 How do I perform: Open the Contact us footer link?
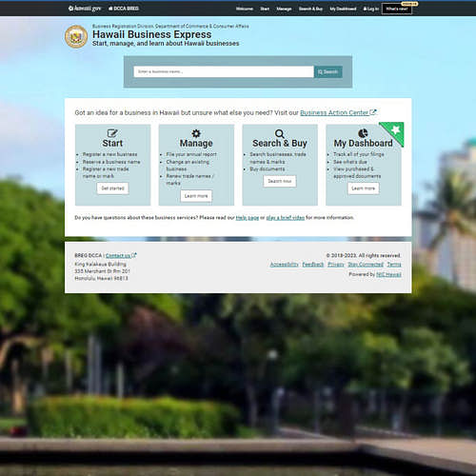point(118,255)
